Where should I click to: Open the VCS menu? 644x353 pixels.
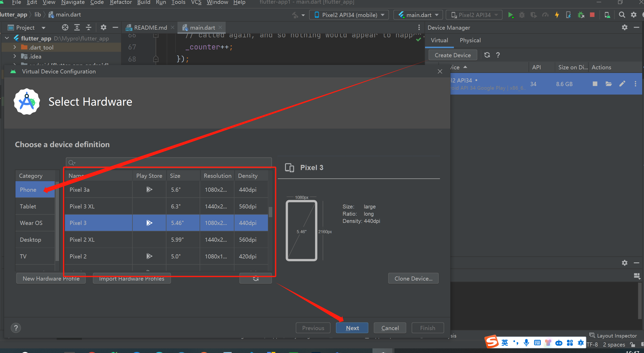(196, 3)
